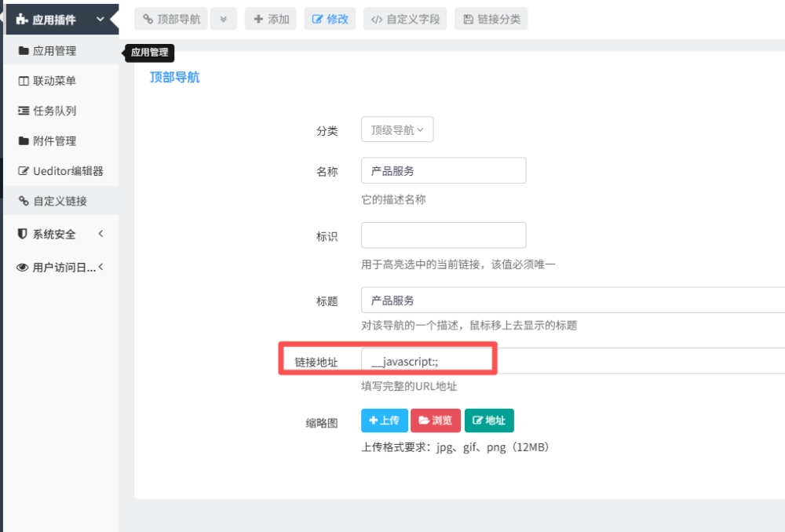Click into the 标题 input field
The width and height of the screenshot is (785, 532).
click(x=573, y=301)
